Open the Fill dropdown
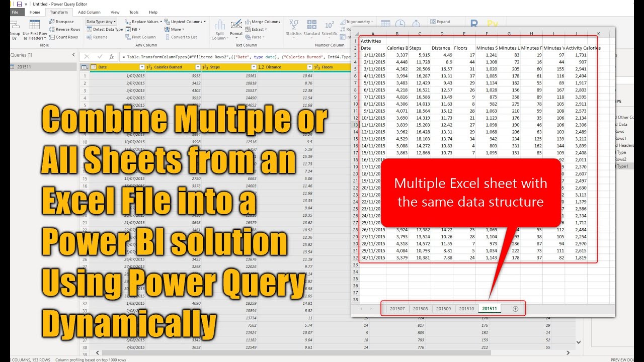The width and height of the screenshot is (644, 362). point(133,29)
